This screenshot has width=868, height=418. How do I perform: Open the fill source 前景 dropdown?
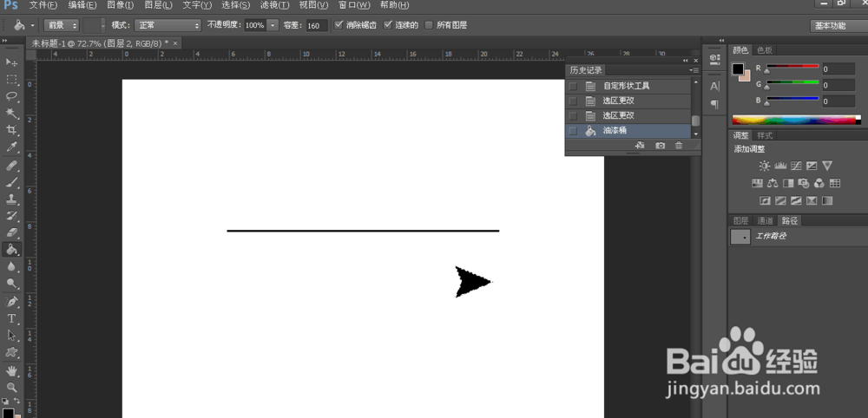pos(62,25)
